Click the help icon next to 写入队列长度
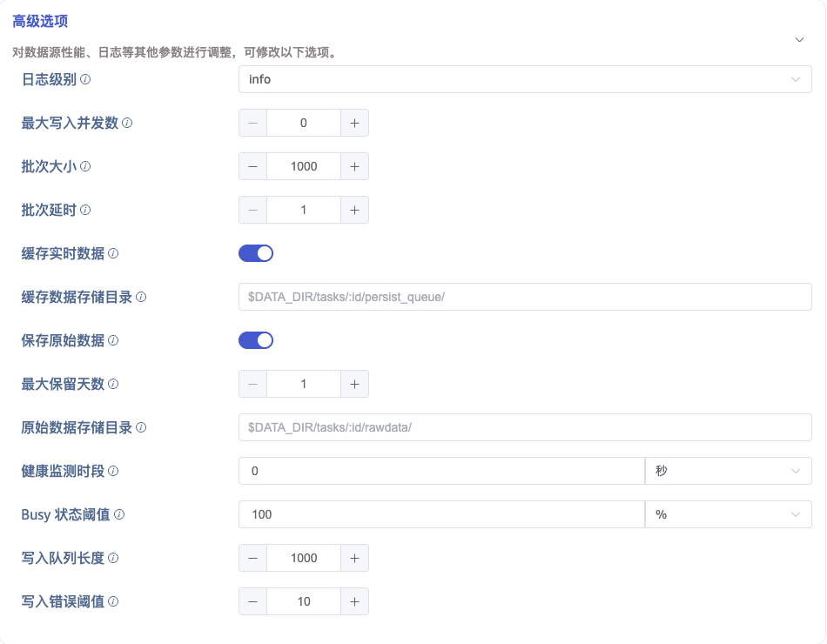This screenshot has height=644, width=827. click(113, 558)
